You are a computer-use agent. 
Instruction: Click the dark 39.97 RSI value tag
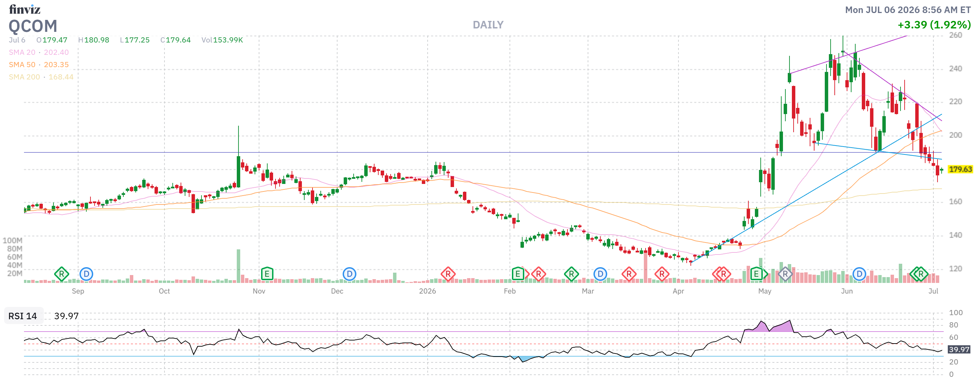(x=959, y=349)
